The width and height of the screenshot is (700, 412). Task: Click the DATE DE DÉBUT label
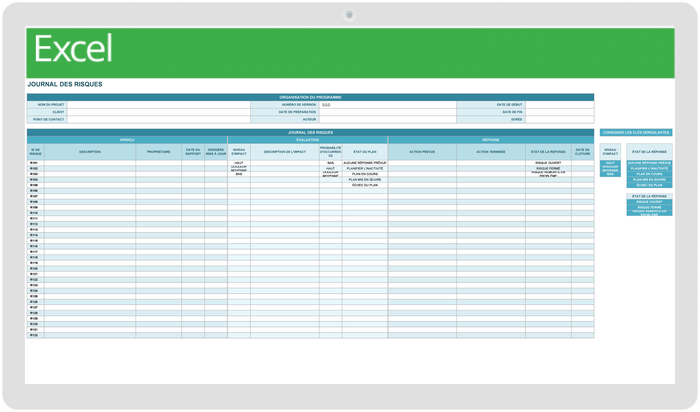point(491,104)
